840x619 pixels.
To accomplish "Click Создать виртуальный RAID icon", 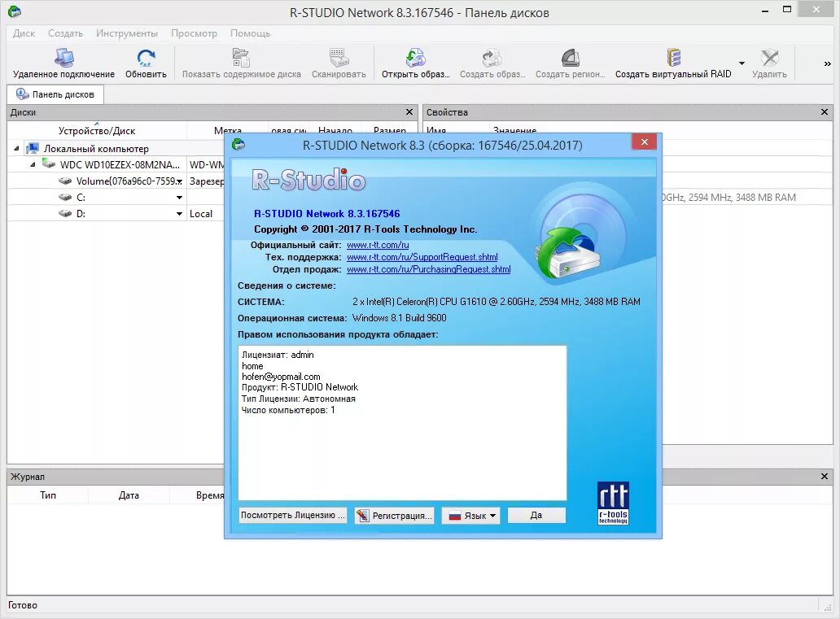I will (x=673, y=57).
